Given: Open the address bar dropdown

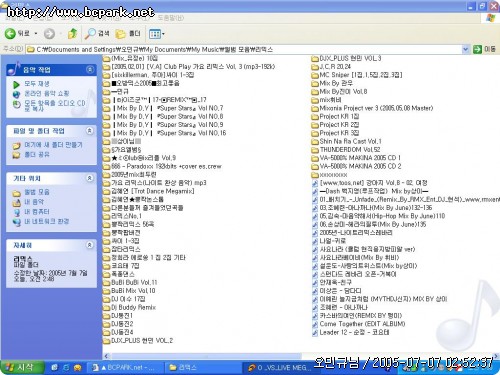Looking at the screenshot, I should click(465, 49).
